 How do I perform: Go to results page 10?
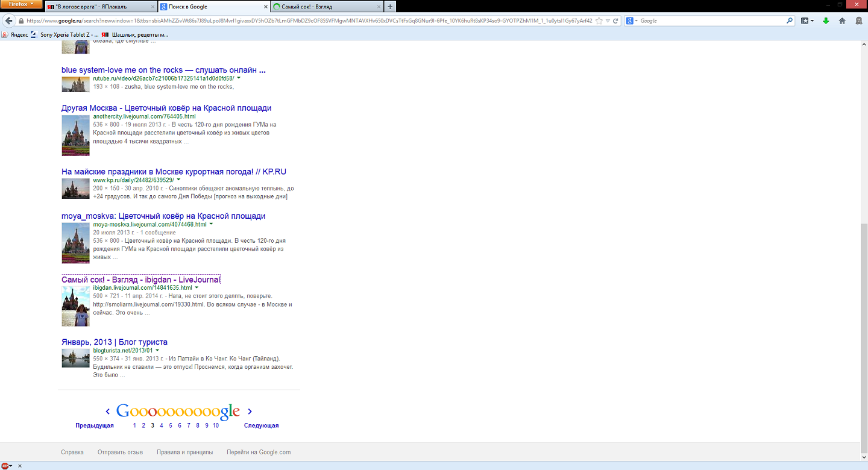(216, 425)
